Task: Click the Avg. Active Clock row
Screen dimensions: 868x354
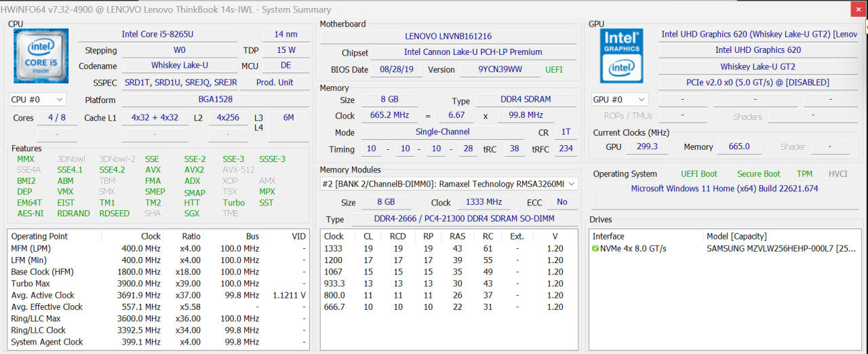Action: [160, 295]
